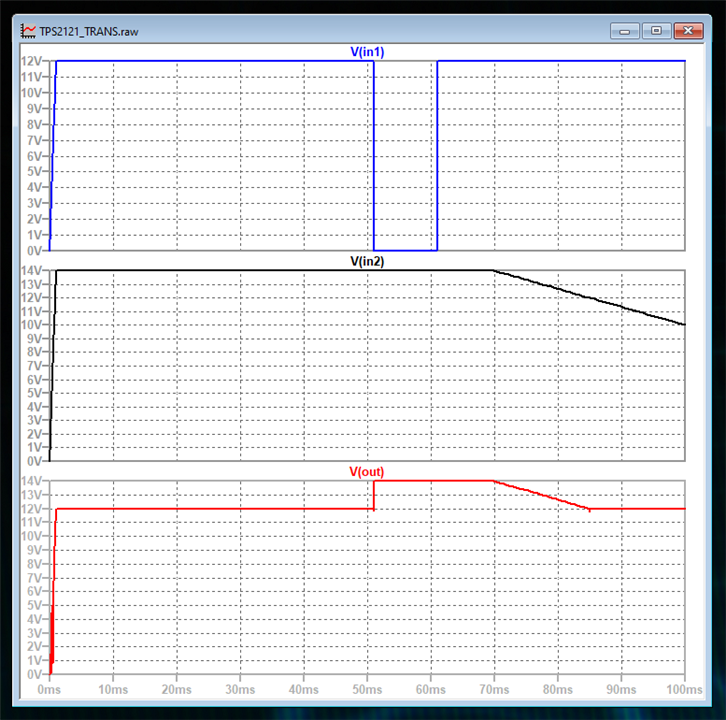Click the 50ms time axis label
726x720 pixels.
tap(367, 689)
